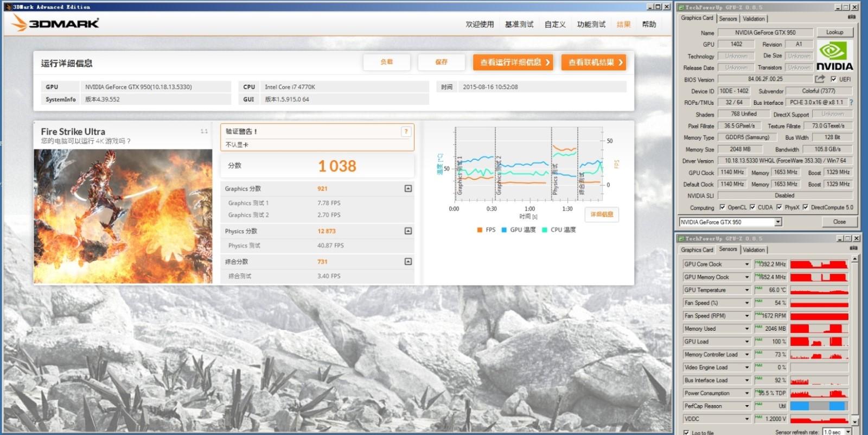Toggle the DirectCompute 5.0 checkbox
The image size is (868, 435).
806,207
